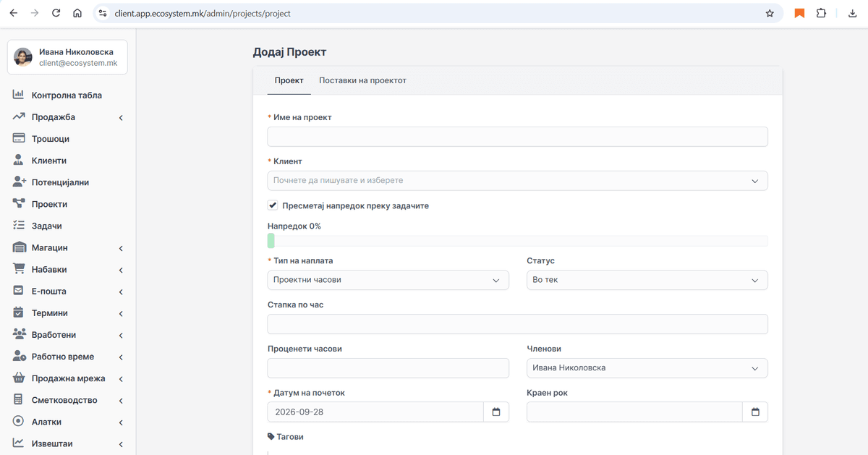This screenshot has height=455, width=868.
Task: Go to the browser home page
Action: (77, 13)
